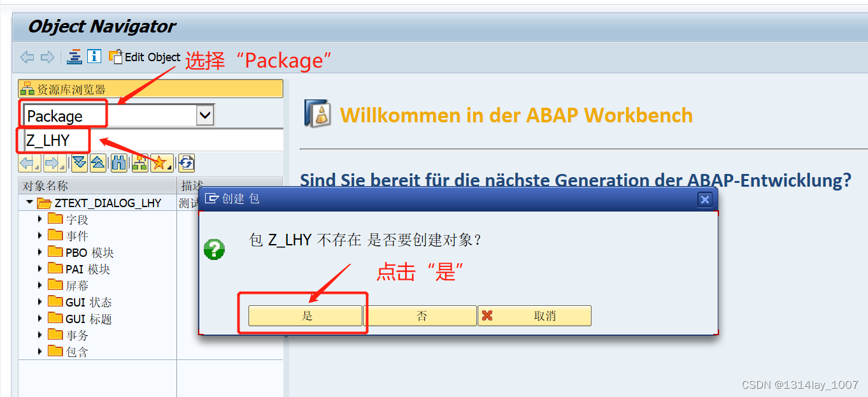This screenshot has height=397, width=868.
Task: Open the blue information icon in toolbar
Action: point(94,57)
